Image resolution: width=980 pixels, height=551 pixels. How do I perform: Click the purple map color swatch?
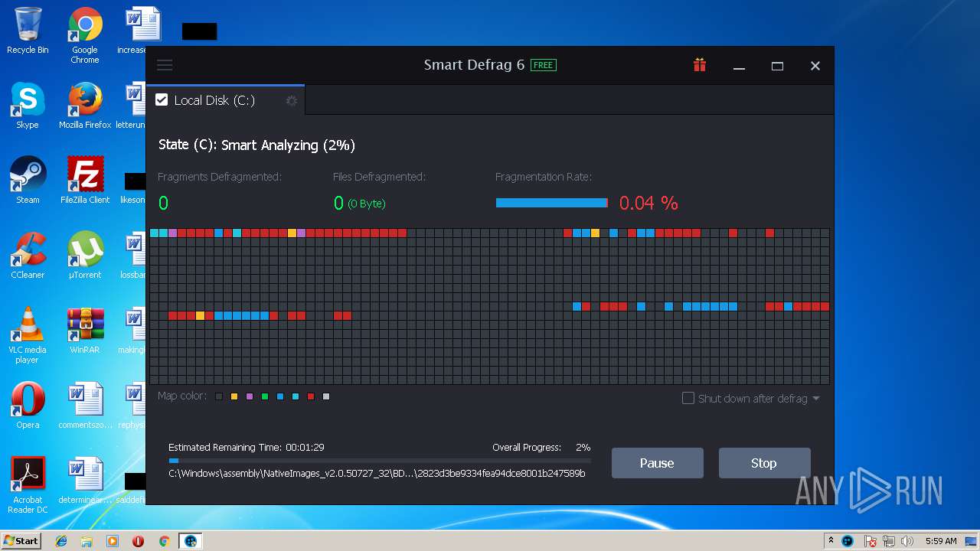point(250,396)
